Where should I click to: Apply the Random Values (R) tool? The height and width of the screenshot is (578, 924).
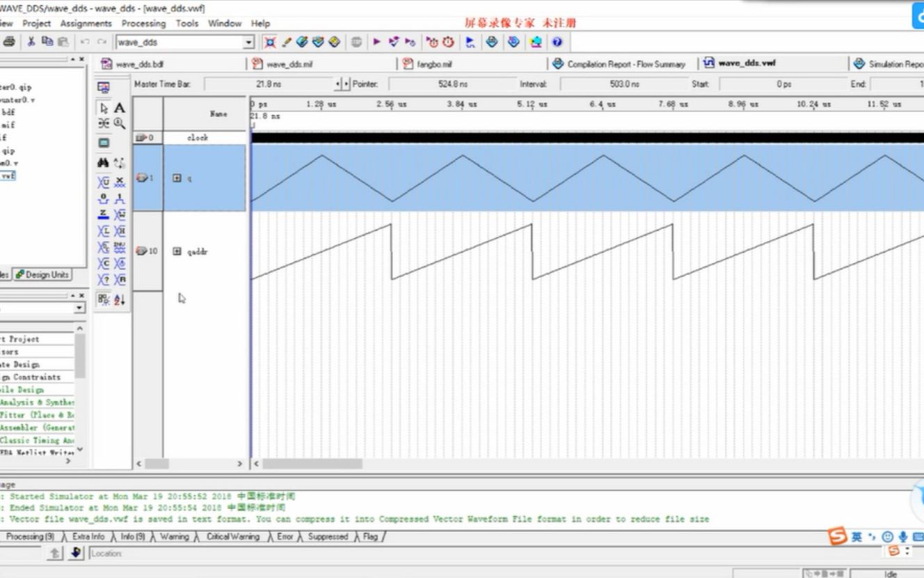point(120,280)
